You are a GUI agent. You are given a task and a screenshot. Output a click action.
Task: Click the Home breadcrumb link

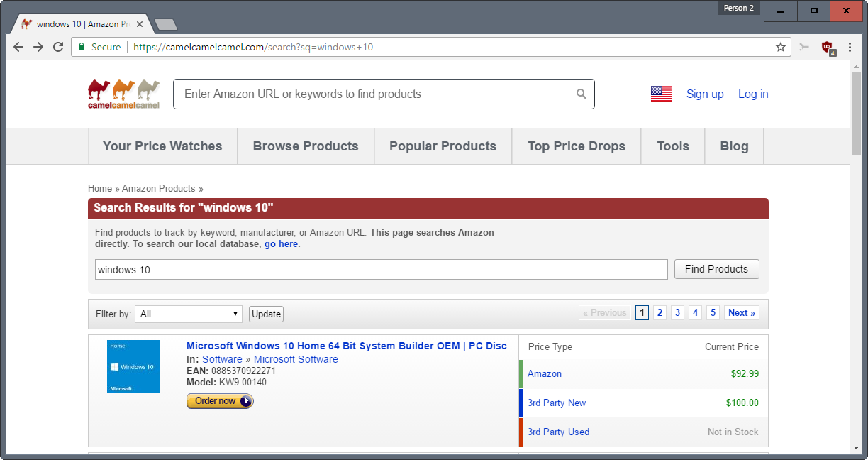100,188
